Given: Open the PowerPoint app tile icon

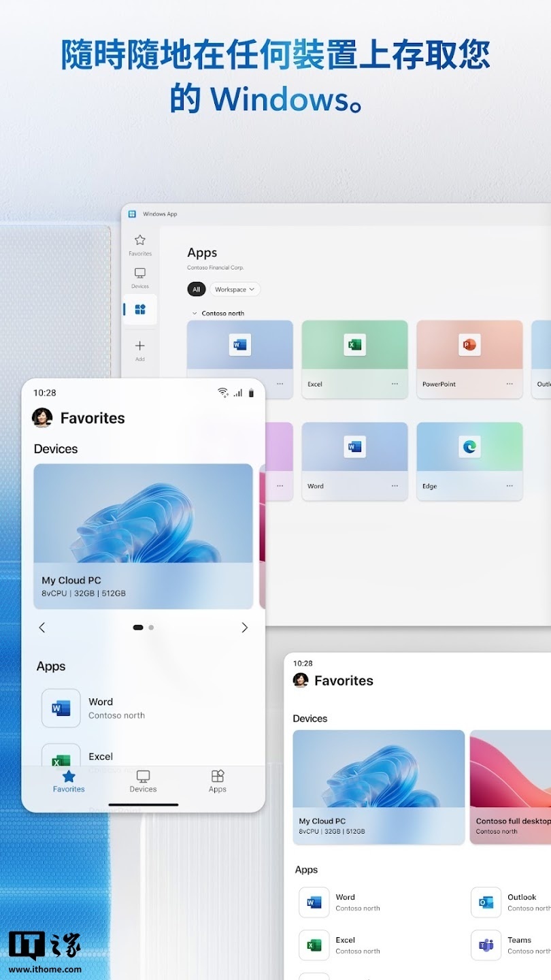Looking at the screenshot, I should pyautogui.click(x=469, y=345).
